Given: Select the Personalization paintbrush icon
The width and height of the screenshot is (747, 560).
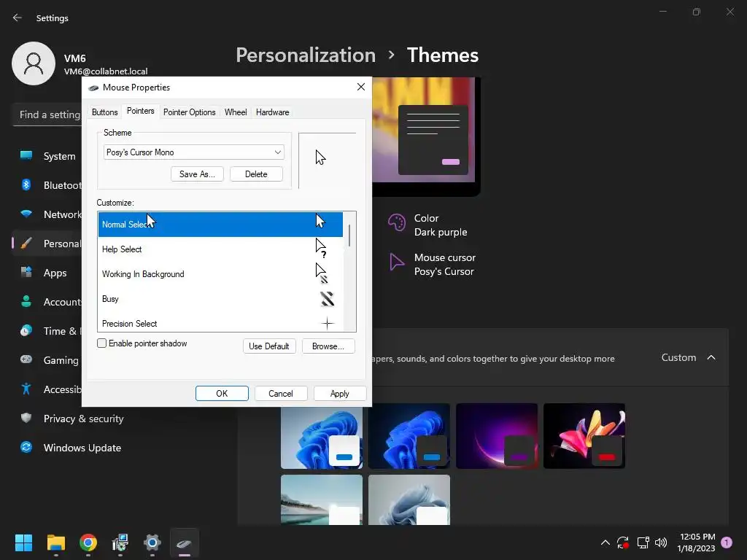Looking at the screenshot, I should coord(26,244).
